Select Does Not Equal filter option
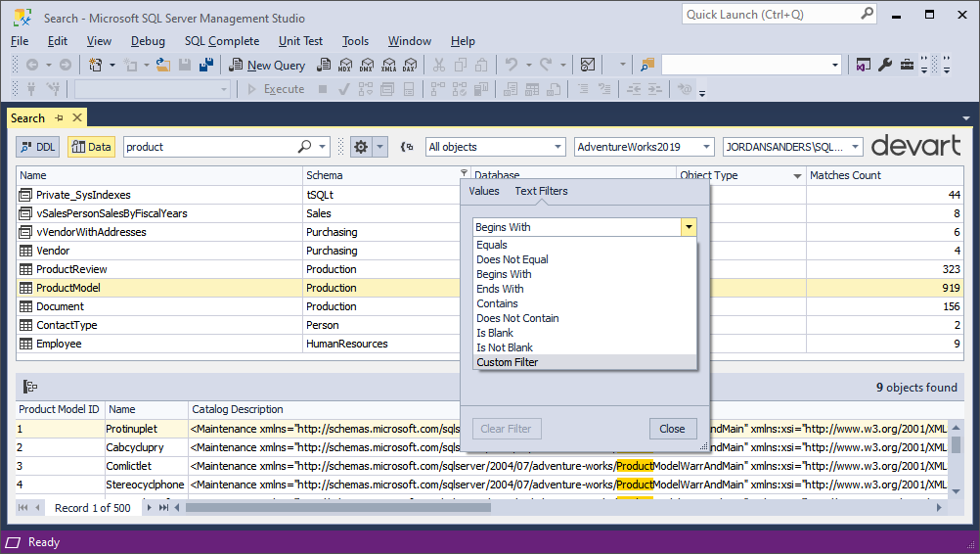The height and width of the screenshot is (554, 980). point(584,259)
